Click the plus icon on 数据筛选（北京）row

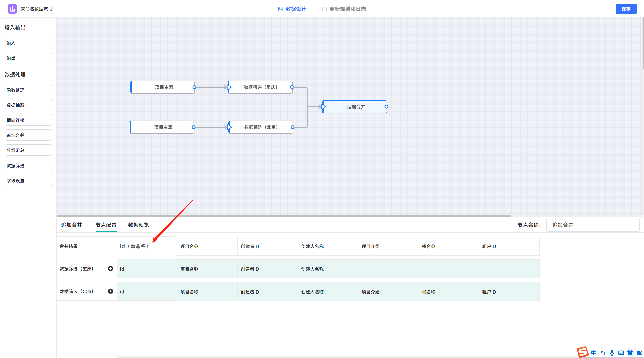coord(110,291)
